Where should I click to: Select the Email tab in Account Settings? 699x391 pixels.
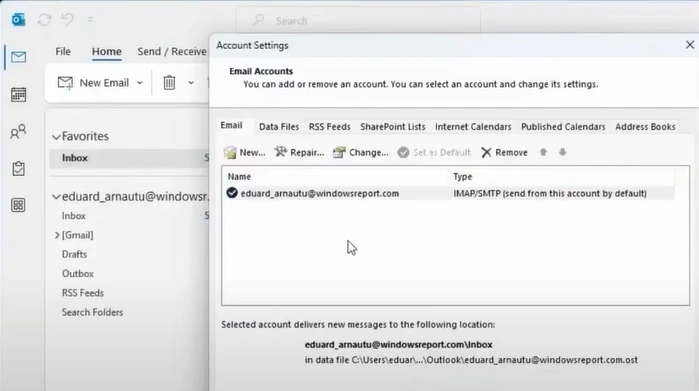click(x=231, y=126)
